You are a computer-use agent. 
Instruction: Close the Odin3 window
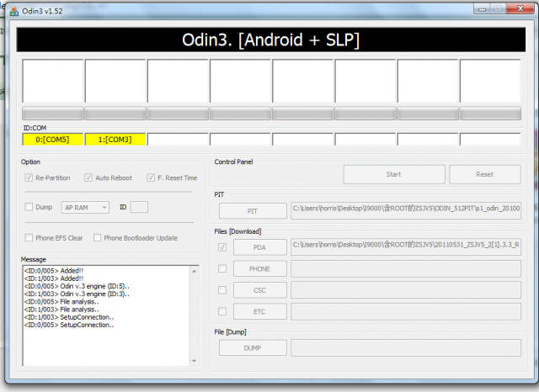coord(520,9)
